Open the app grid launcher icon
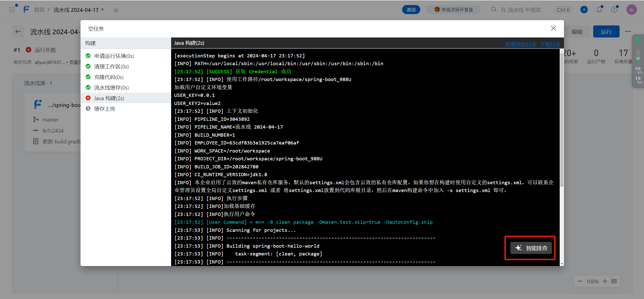Viewport: 644px width, 299px height. [12, 10]
